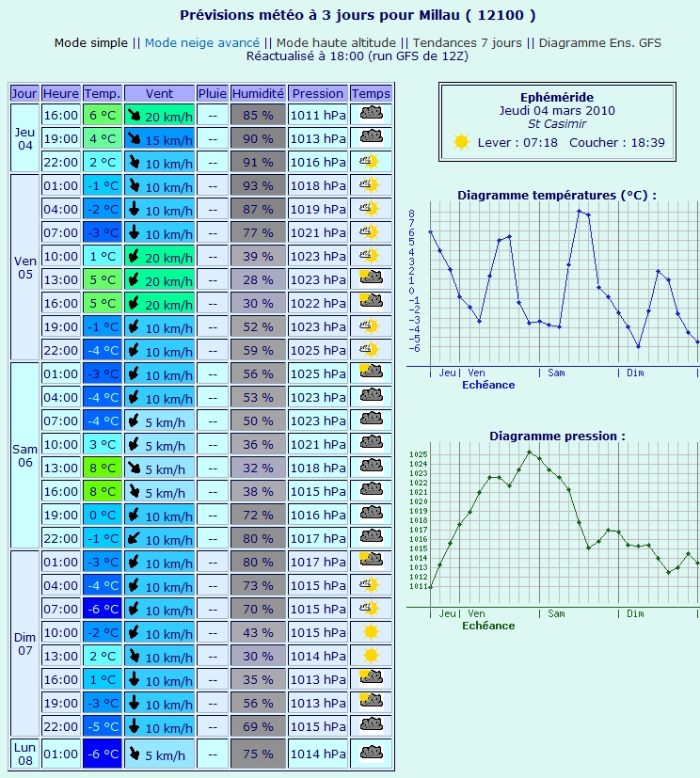Click weather icon for Dim 04:00
Viewport: 700px width, 778px height.
tap(370, 584)
